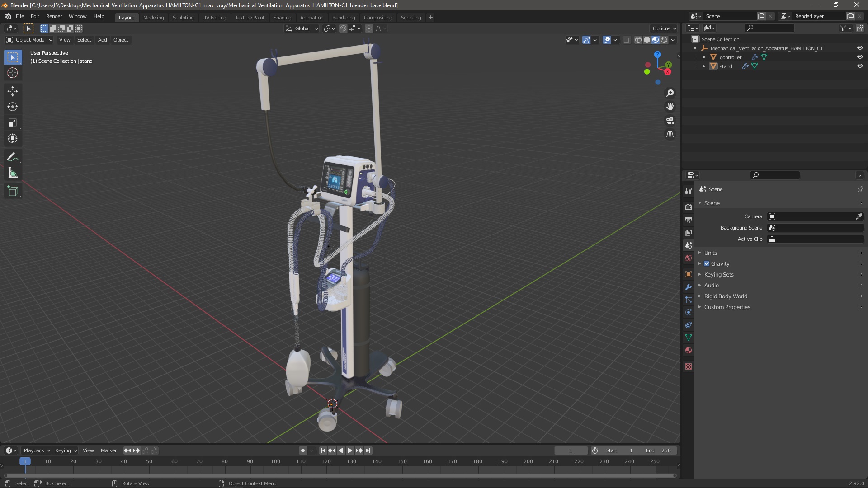Click the outliner search field
The width and height of the screenshot is (868, 488).
point(769,28)
